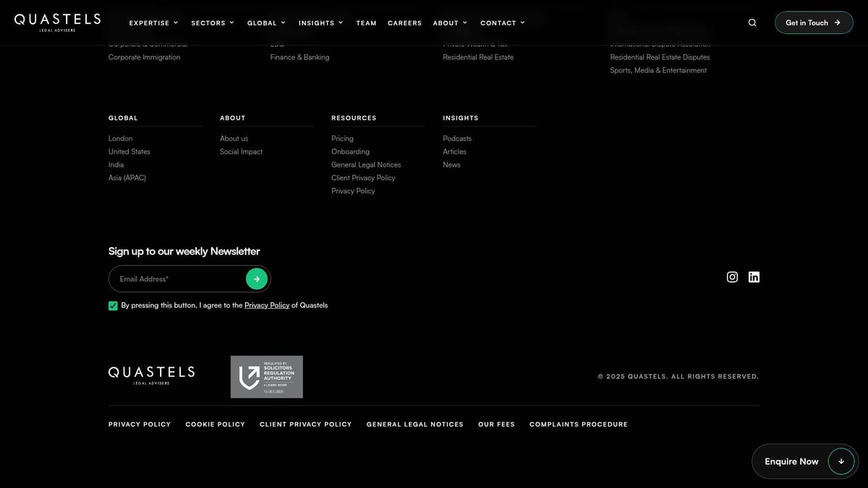The width and height of the screenshot is (868, 488).
Task: Click the Quastels logo in the footer
Action: coord(150,374)
